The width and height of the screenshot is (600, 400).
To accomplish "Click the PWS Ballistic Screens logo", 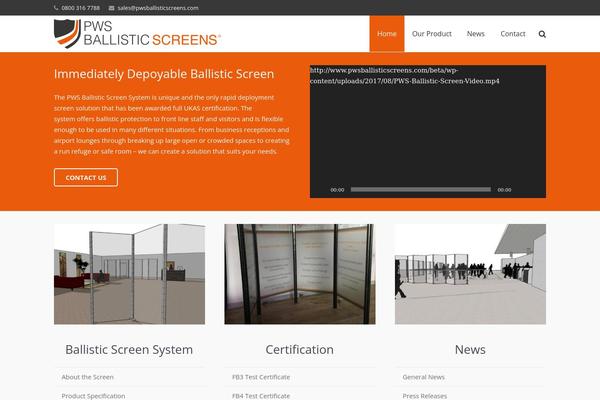I will coord(137,34).
